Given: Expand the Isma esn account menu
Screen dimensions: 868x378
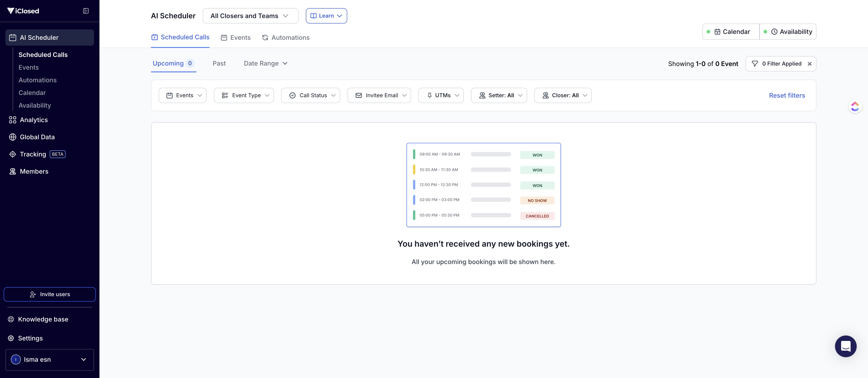Looking at the screenshot, I should 50,360.
